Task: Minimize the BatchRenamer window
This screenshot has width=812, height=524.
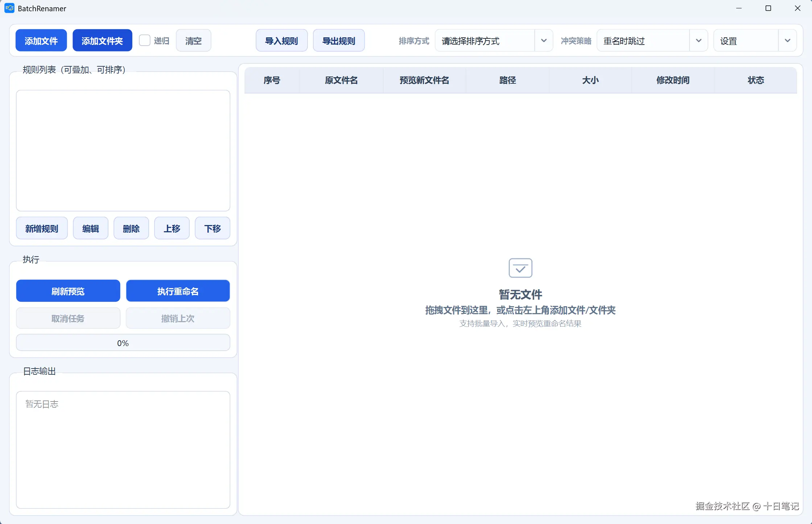Action: coord(739,8)
